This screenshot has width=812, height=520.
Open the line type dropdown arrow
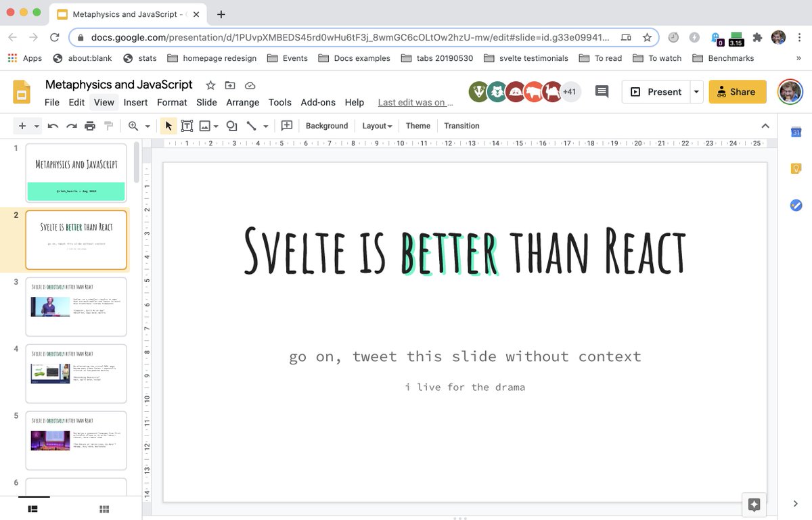pyautogui.click(x=265, y=126)
